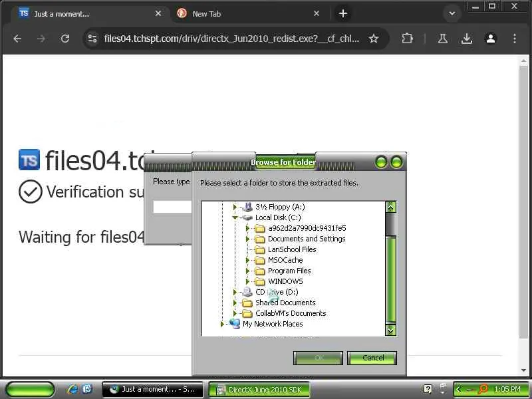Select 3½ Floppy (A:) drive
This screenshot has width=532, height=399.
point(280,207)
